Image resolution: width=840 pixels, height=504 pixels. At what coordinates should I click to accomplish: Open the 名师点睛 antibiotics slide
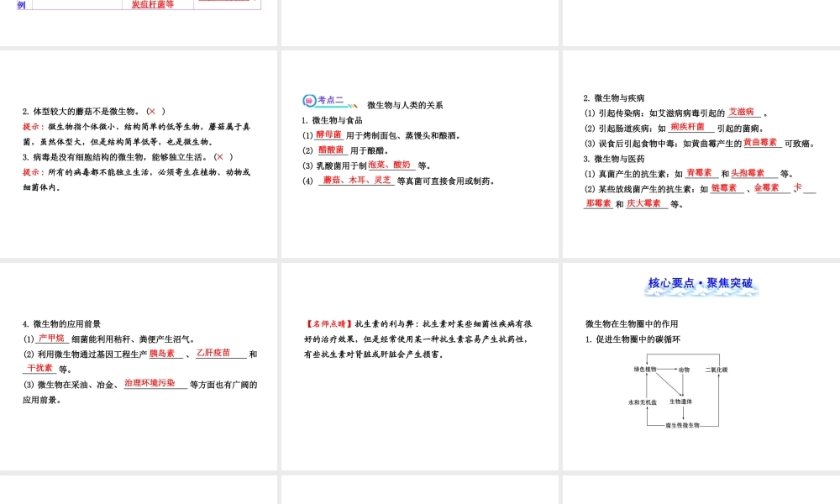419,366
